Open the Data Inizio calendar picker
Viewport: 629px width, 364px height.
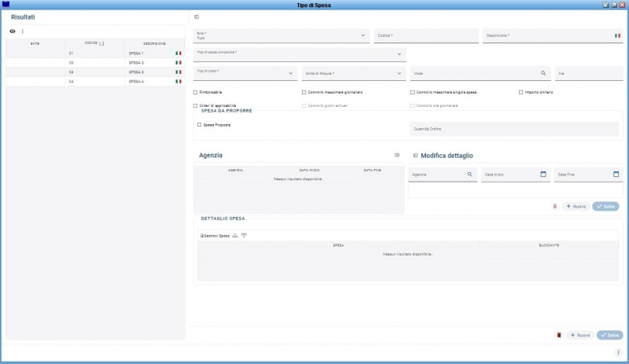click(x=543, y=174)
